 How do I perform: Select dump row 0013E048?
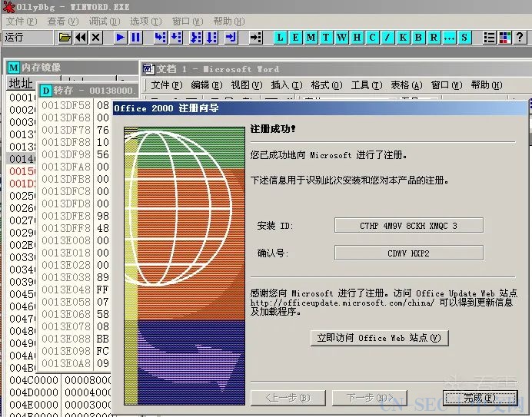click(75, 290)
